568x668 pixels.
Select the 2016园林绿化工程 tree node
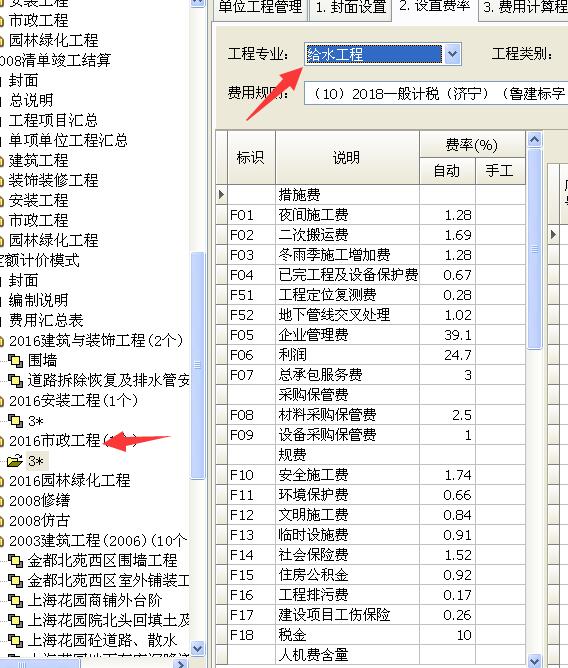(69, 481)
